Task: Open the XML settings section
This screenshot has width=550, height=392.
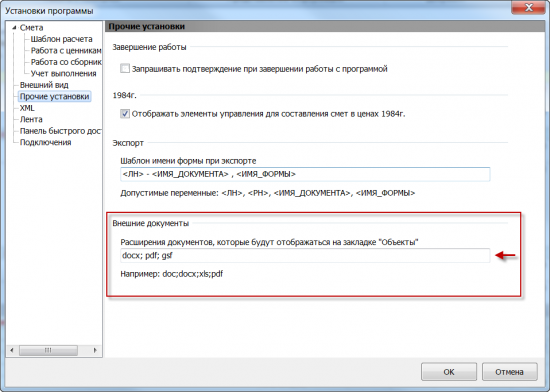Action: 27,108
